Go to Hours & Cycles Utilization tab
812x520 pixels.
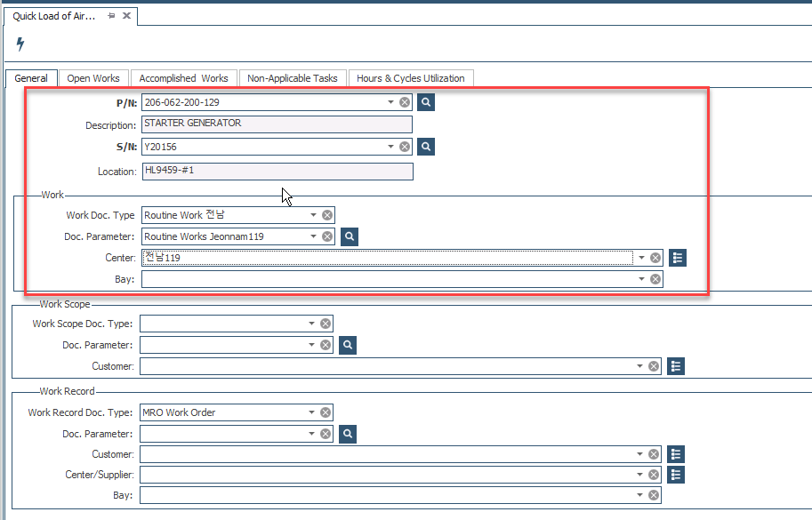(410, 78)
